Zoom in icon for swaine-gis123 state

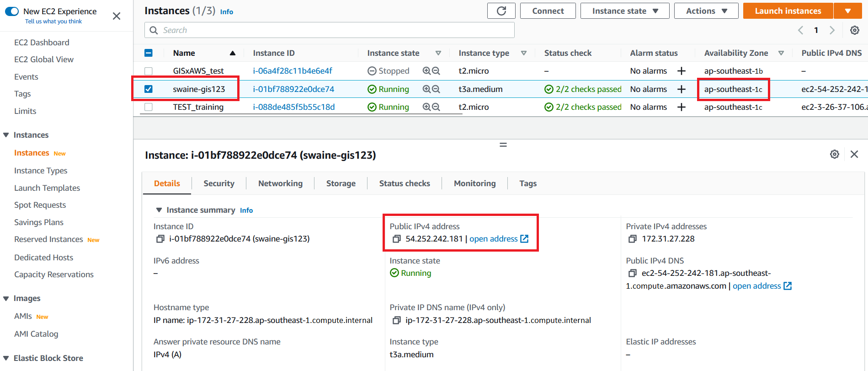pyautogui.click(x=426, y=89)
